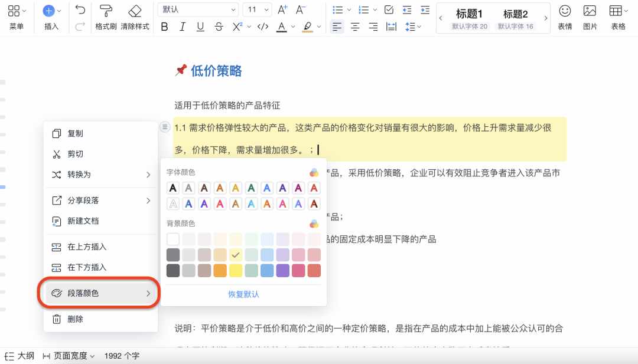Apply the Heading 1 (标题1) style
Screen dimensions: 638x364
point(470,14)
